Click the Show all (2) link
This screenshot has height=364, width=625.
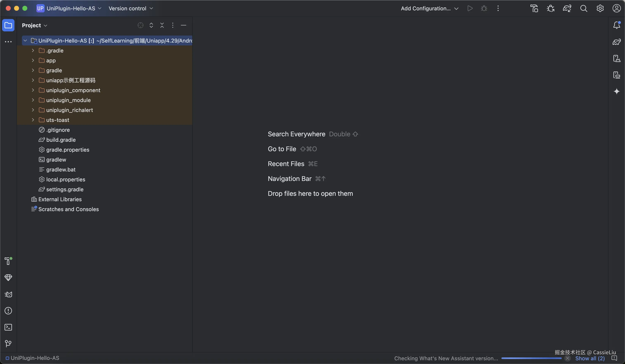tap(590, 358)
